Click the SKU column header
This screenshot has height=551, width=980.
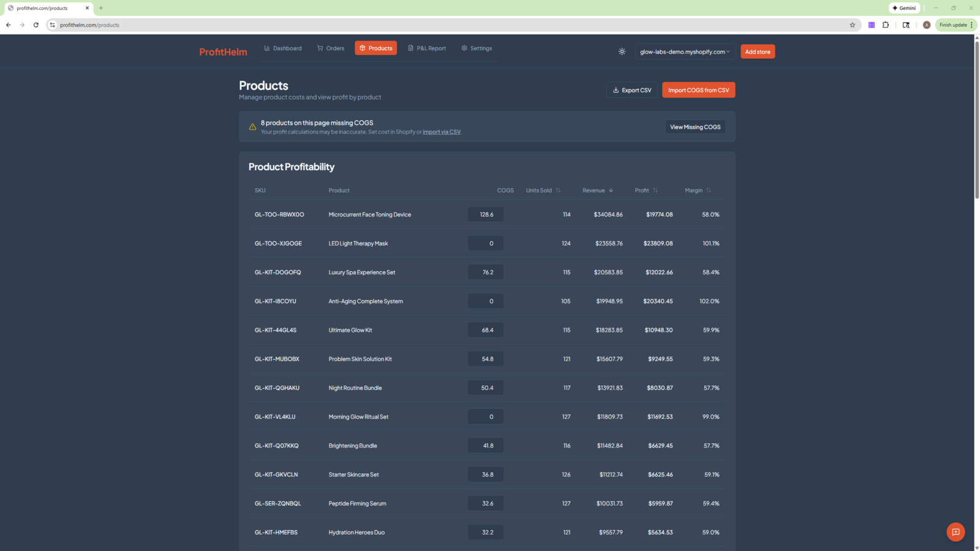(x=260, y=190)
